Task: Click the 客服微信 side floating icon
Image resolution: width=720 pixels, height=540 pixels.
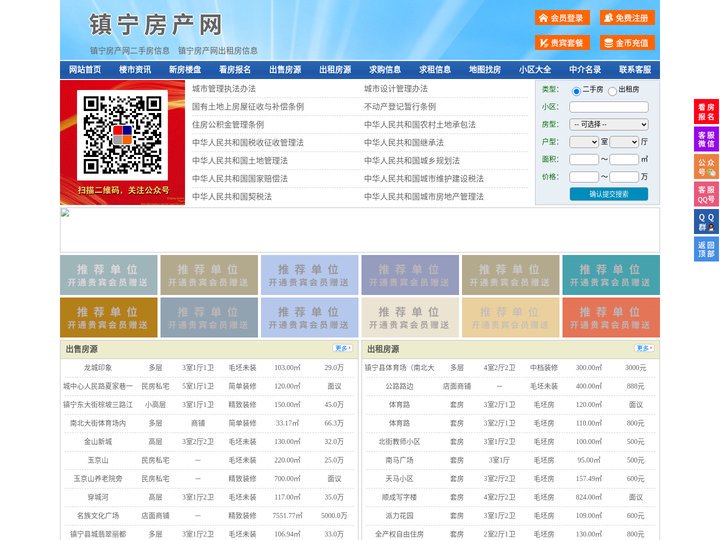Action: (x=706, y=139)
